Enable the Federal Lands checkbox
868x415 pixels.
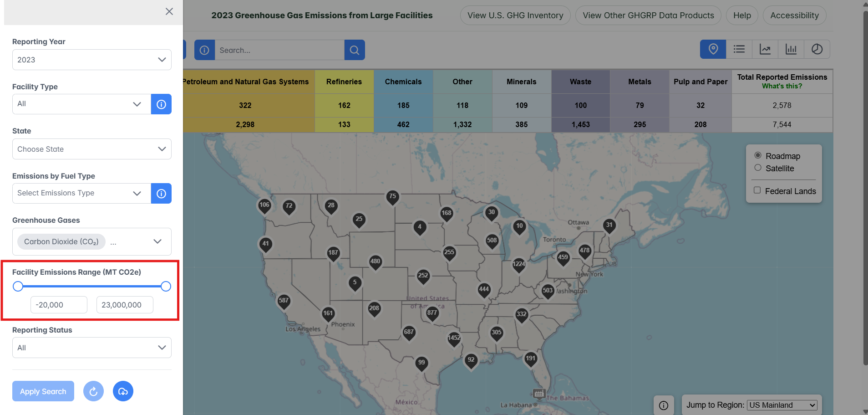coord(757,190)
